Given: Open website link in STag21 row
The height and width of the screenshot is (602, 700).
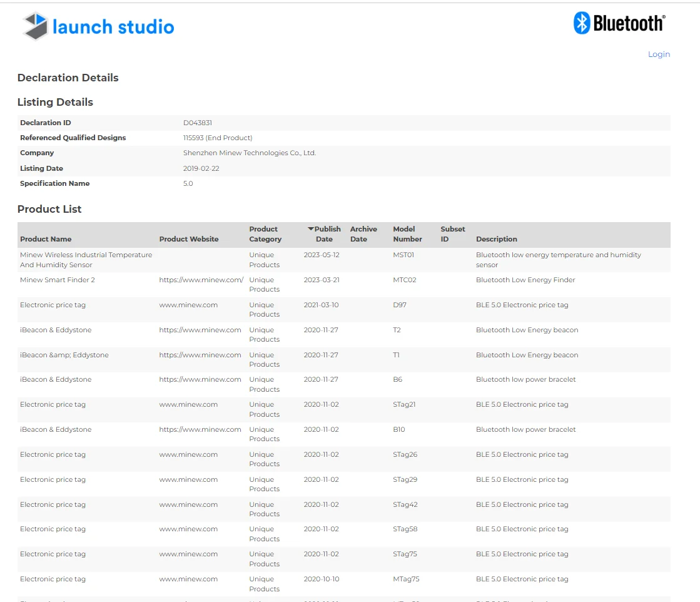Looking at the screenshot, I should [x=188, y=405].
